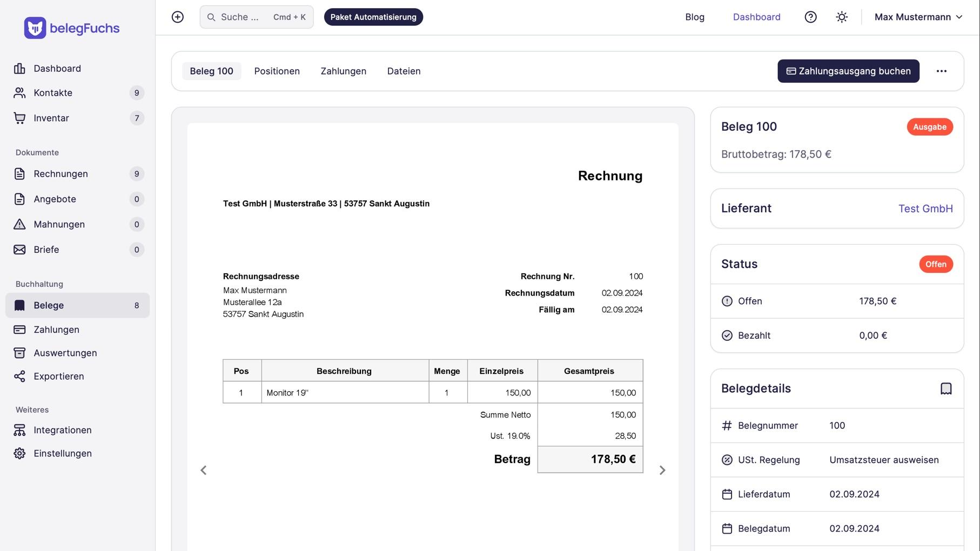Open the Max Mustermann user menu
The image size is (980, 551).
[918, 17]
